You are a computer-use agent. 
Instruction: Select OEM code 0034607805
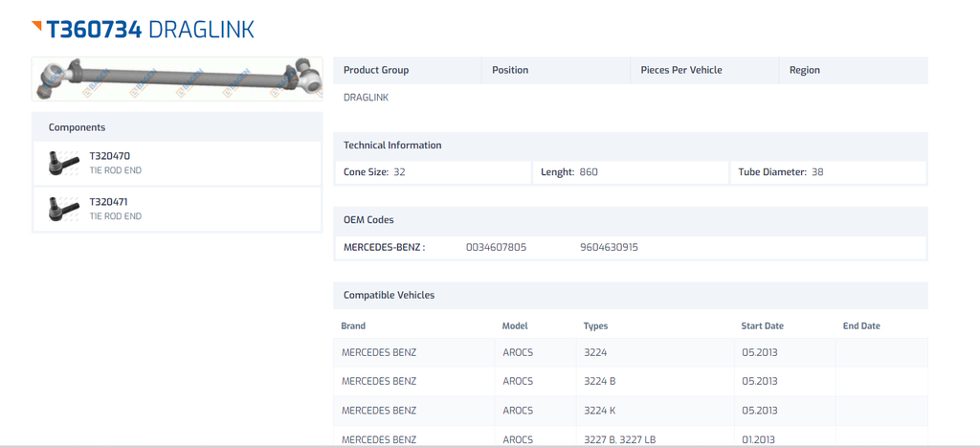click(497, 247)
